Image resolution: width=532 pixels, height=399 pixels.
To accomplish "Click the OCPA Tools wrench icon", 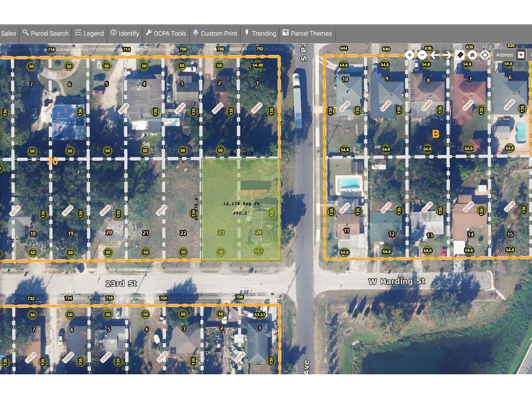I will click(149, 33).
